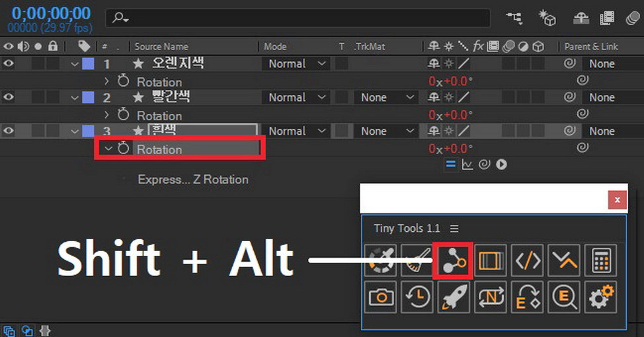Viewport: 644px width, 337px height.
Task: Click the parent pick whip of layer 3
Action: [x=569, y=131]
